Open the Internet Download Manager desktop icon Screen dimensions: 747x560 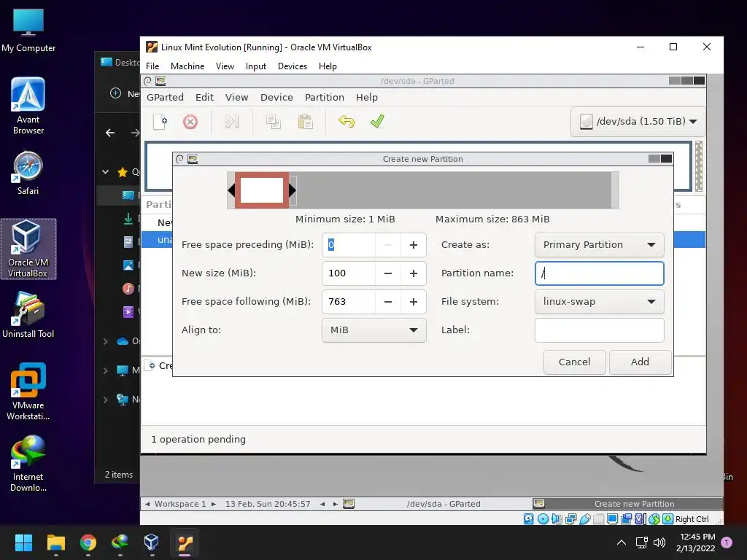point(28,463)
